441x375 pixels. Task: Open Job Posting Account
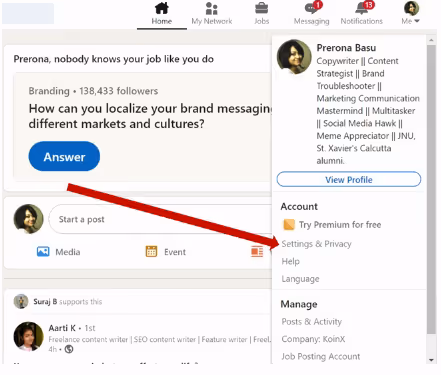[x=321, y=357]
